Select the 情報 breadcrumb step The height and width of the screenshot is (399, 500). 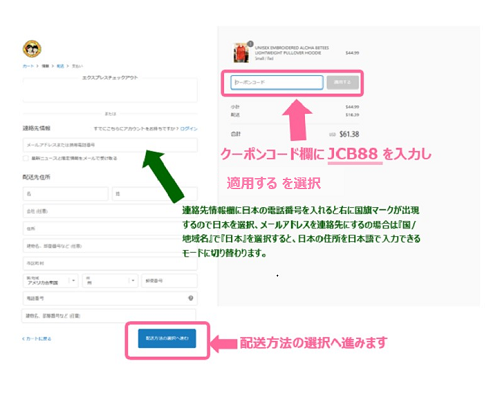[x=45, y=66]
